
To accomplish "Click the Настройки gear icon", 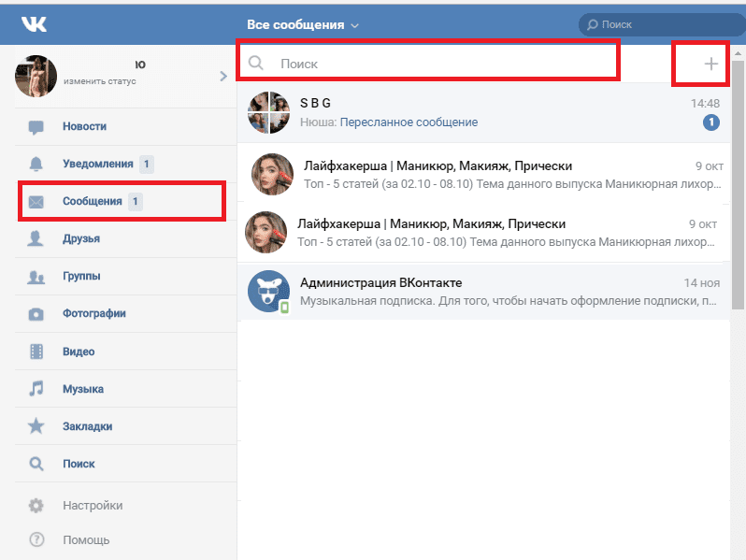I will coord(36,505).
